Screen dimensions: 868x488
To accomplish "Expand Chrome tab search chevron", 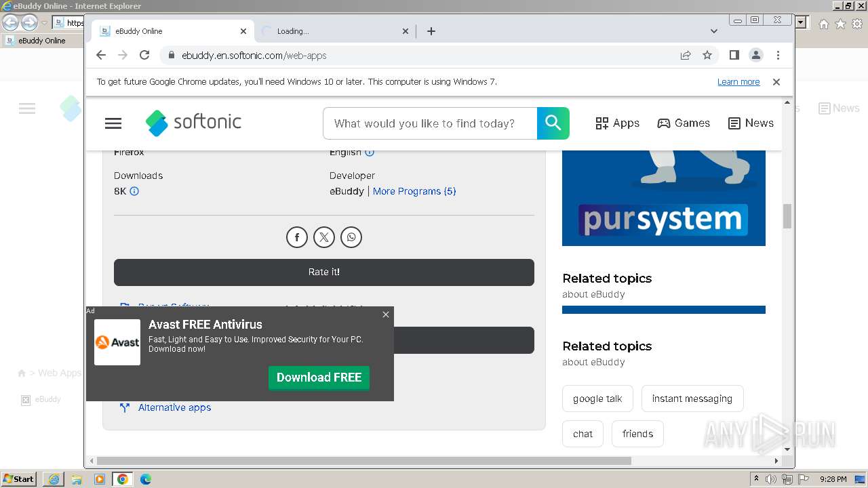I will [714, 31].
